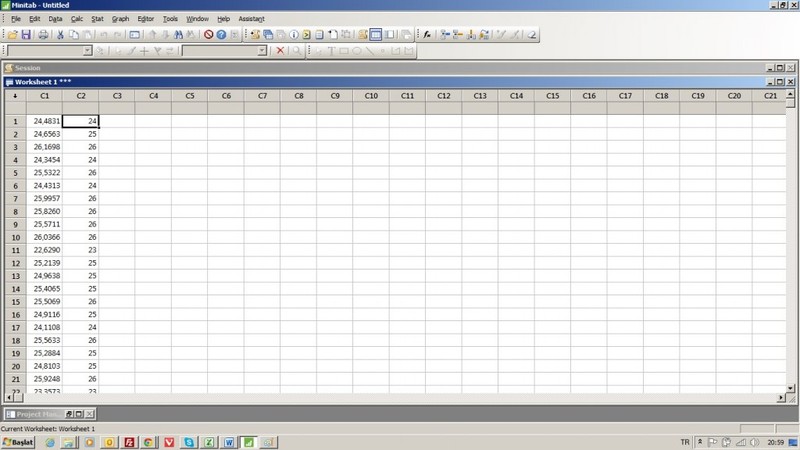Select the C1 column header
Screen dimensions: 800x450
click(x=44, y=96)
